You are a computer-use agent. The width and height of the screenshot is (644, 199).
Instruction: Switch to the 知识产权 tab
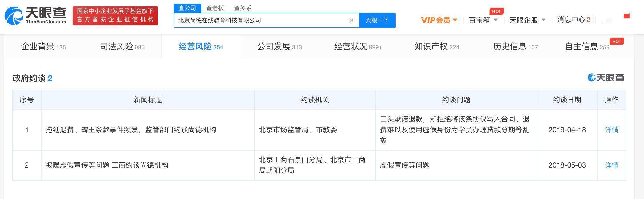[x=437, y=47]
